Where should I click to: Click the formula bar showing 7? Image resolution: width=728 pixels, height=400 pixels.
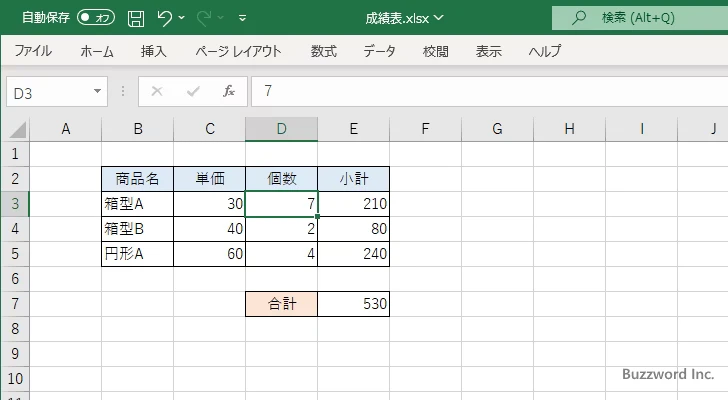click(x=489, y=91)
